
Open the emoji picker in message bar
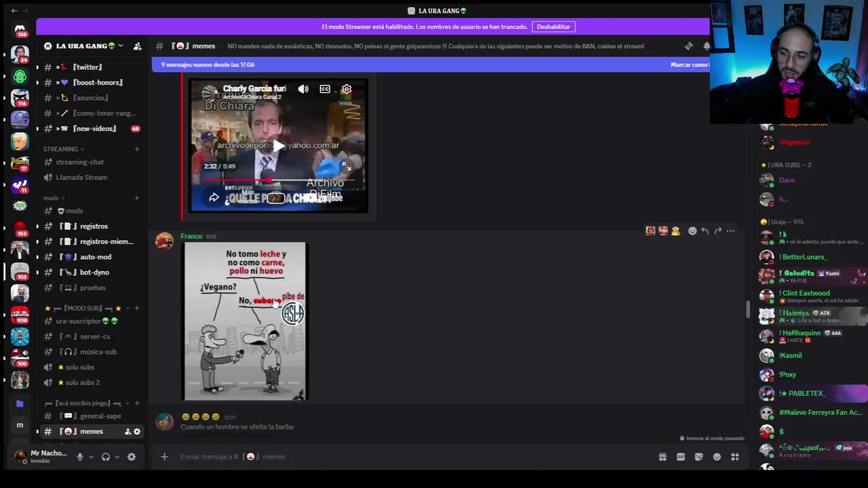[717, 457]
